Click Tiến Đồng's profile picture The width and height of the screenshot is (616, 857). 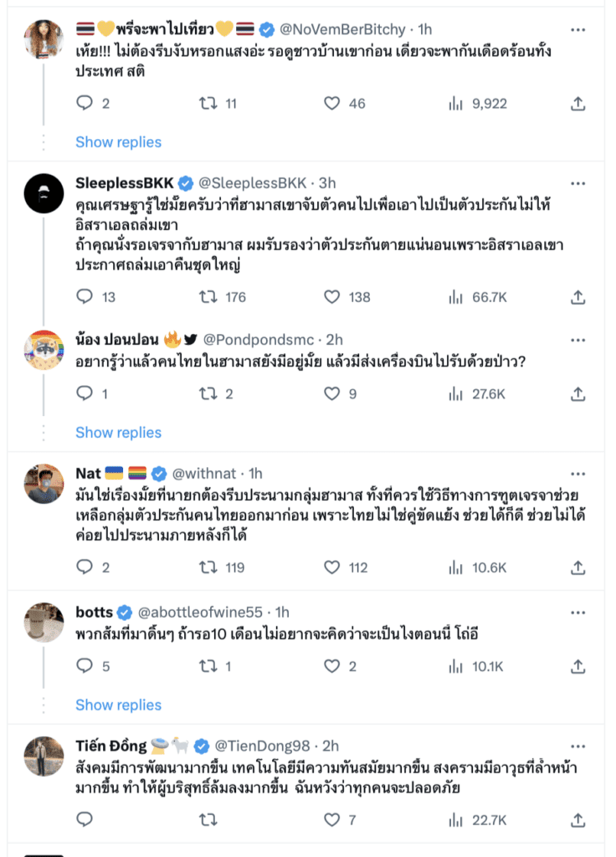click(44, 757)
